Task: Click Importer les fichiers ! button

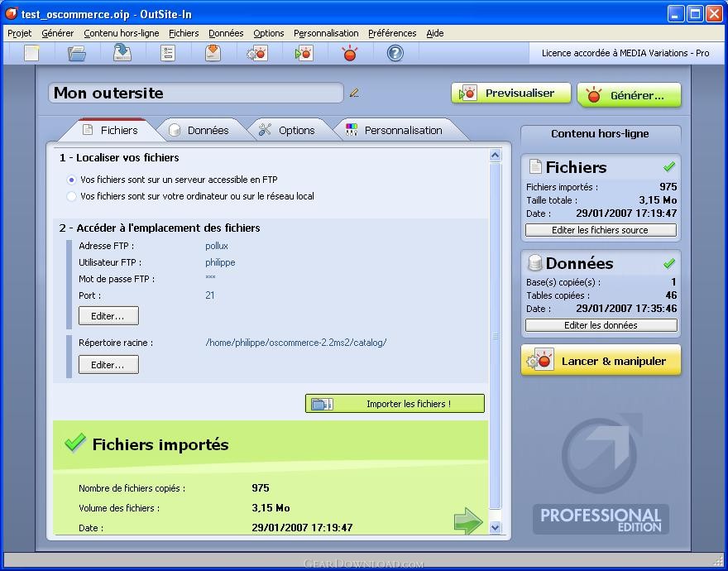Action: pos(395,404)
